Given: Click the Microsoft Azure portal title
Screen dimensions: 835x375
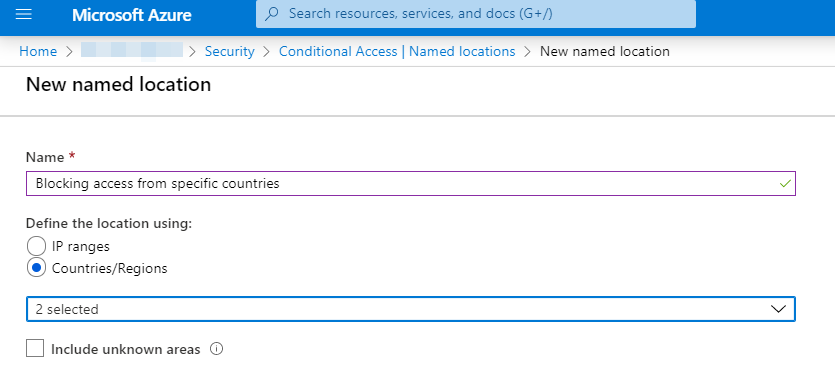Looking at the screenshot, I should click(x=132, y=15).
